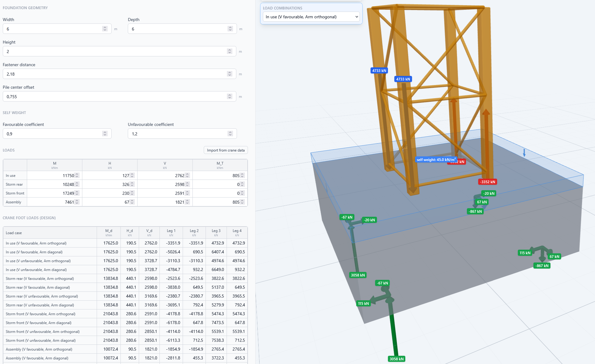
Task: Click the Pile center offset stepper
Action: [x=230, y=96]
